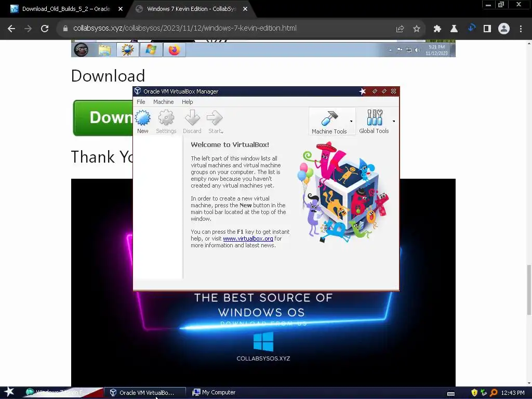Viewport: 532px width, 399px height.
Task: Click the orange magnifier tray icon
Action: click(x=494, y=393)
